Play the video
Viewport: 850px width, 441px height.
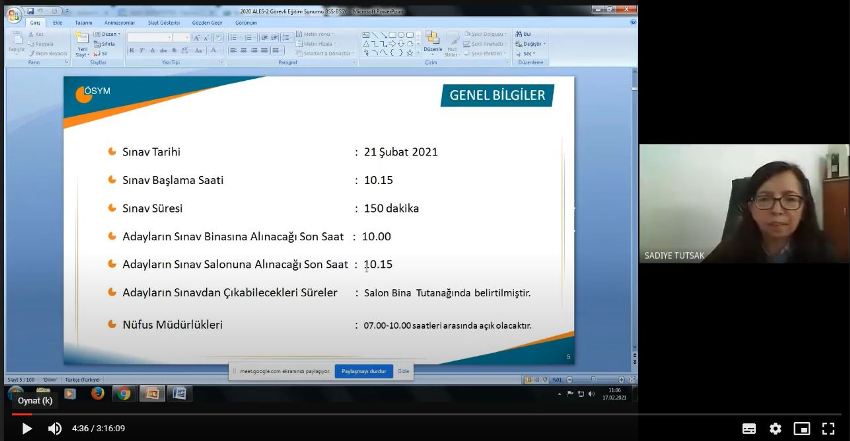[x=26, y=428]
